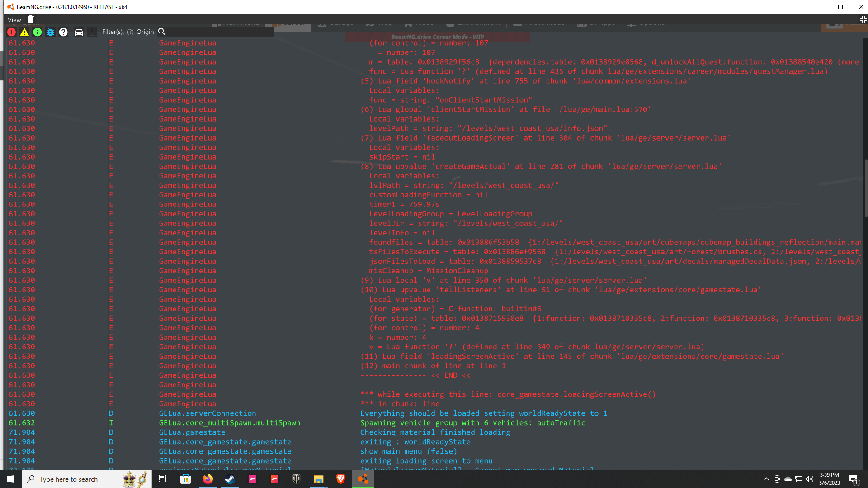Click the collapse fullscreen corner icon

[863, 19]
